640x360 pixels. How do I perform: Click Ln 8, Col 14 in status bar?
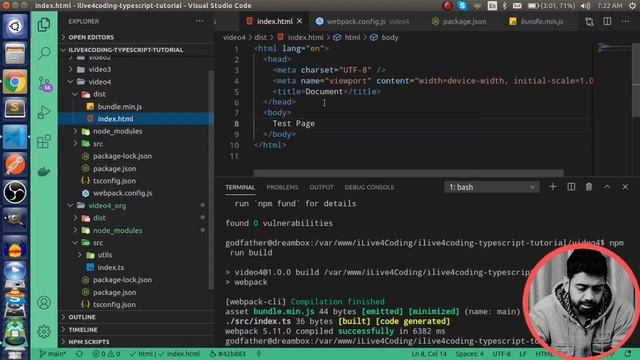coord(429,354)
